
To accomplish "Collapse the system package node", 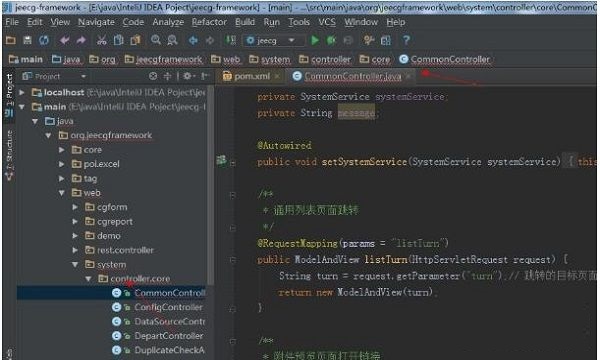I will pyautogui.click(x=75, y=264).
